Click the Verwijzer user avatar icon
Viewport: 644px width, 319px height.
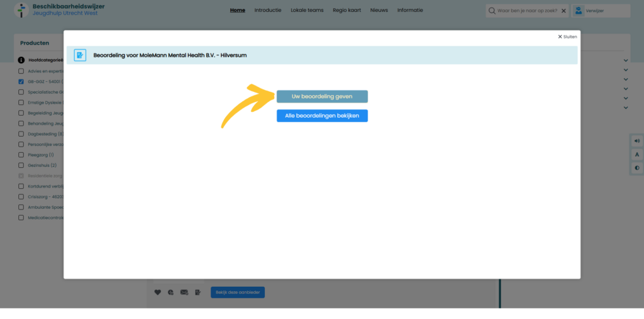tap(579, 11)
